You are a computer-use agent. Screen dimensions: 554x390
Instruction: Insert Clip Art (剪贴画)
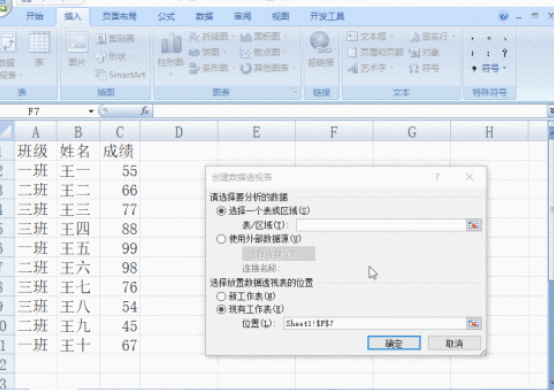click(116, 38)
